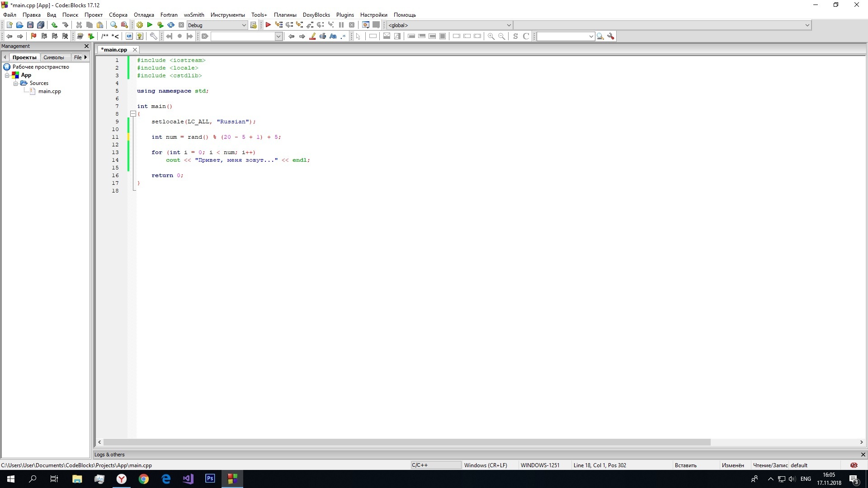868x488 pixels.
Task: Click the Rebuild icon
Action: click(171, 25)
